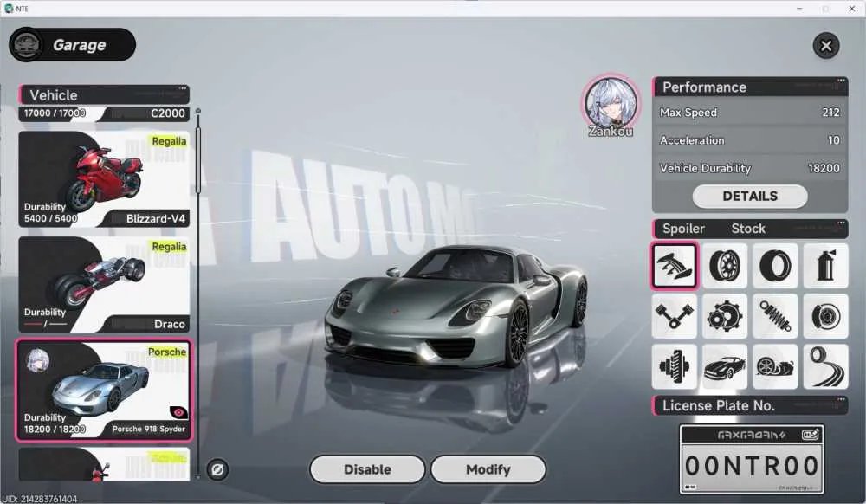Image resolution: width=866 pixels, height=504 pixels.
Task: Click the Disable button
Action: click(x=367, y=469)
